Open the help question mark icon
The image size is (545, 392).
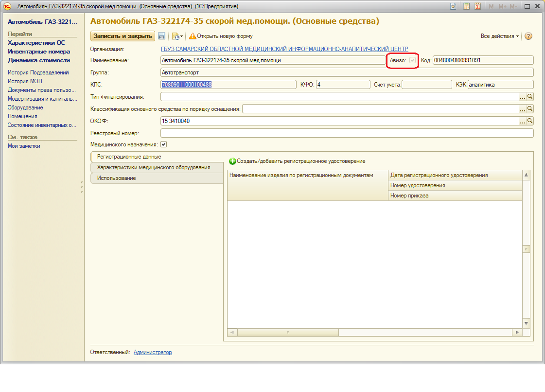click(x=528, y=36)
